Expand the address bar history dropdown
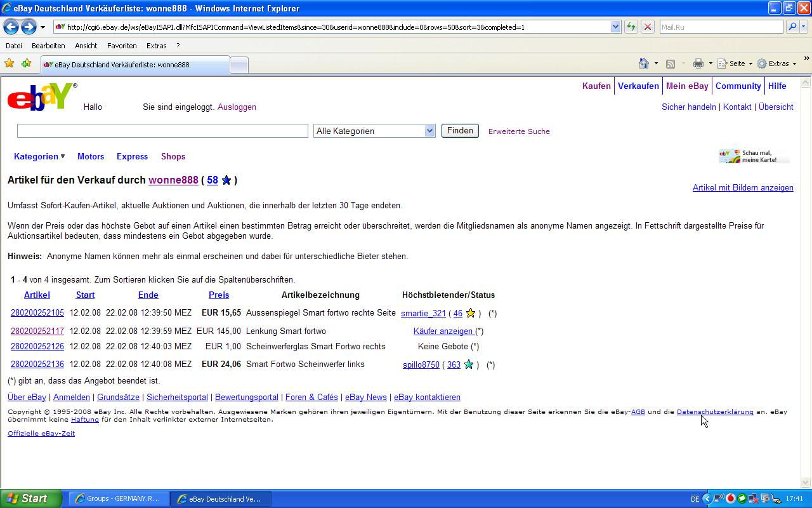The width and height of the screenshot is (812, 508). 615,27
